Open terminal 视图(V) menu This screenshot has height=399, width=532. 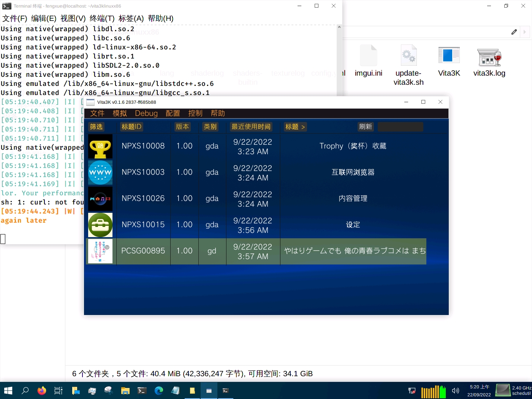pyautogui.click(x=73, y=18)
